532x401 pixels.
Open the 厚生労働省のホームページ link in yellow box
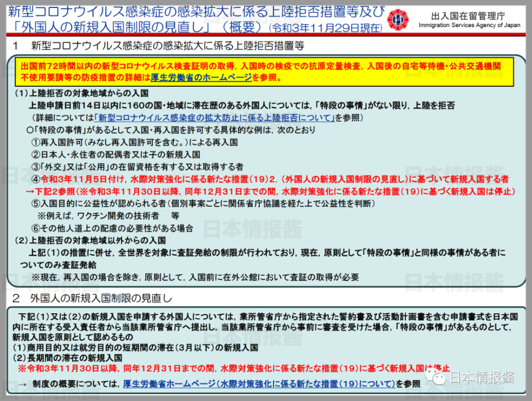[x=201, y=78]
